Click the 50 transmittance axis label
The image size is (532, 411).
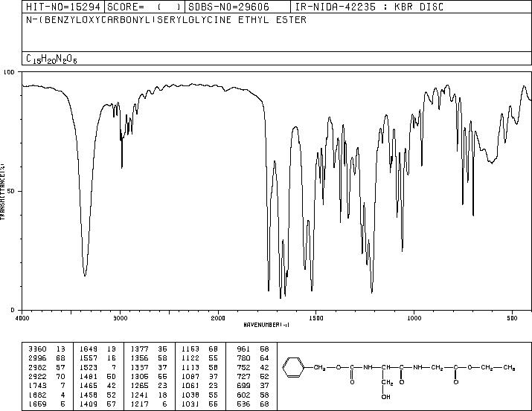(11, 192)
